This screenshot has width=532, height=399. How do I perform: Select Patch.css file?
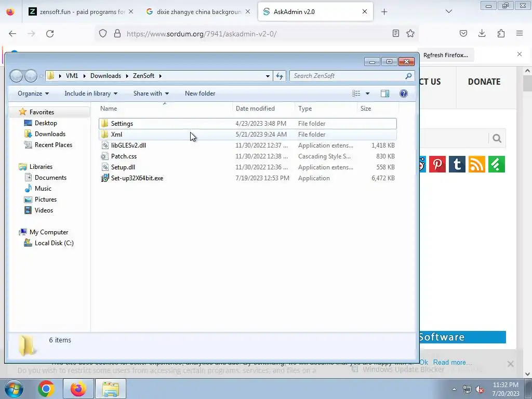(x=248, y=156)
